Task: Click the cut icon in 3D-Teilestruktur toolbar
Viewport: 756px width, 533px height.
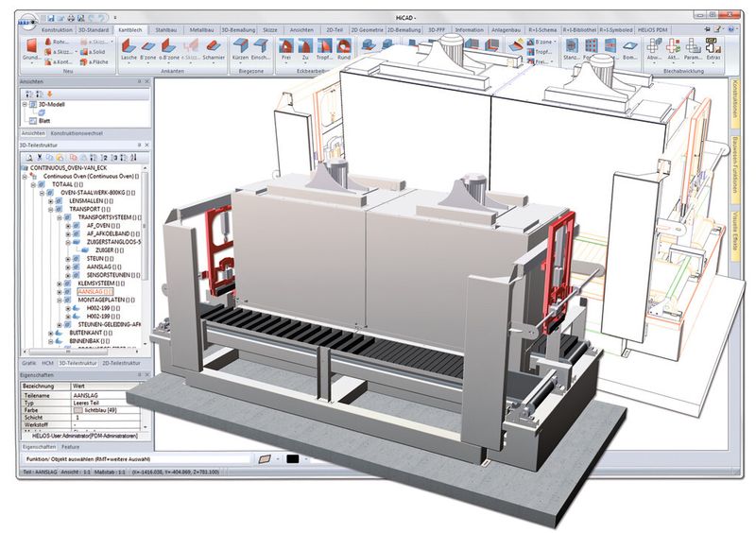Action: coord(40,157)
